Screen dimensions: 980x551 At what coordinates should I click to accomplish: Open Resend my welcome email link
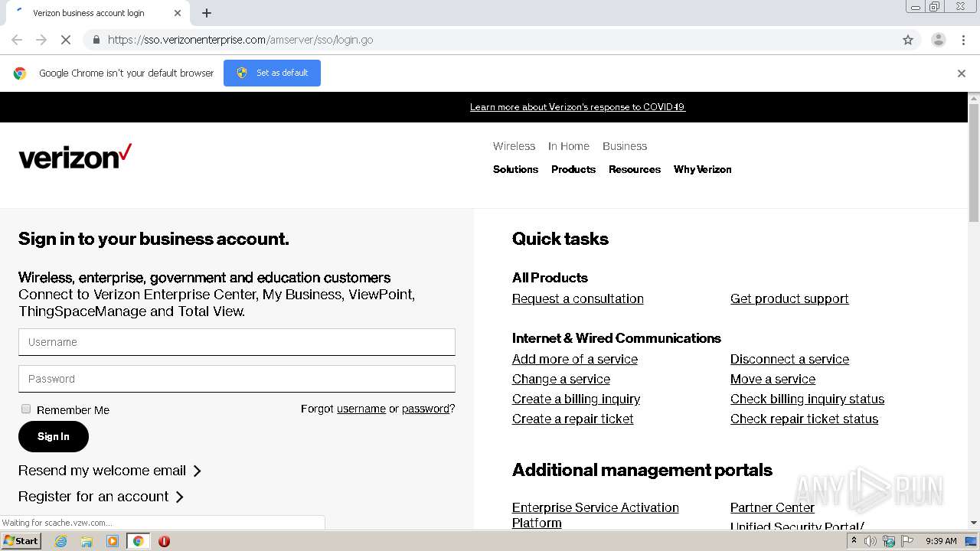coord(109,471)
